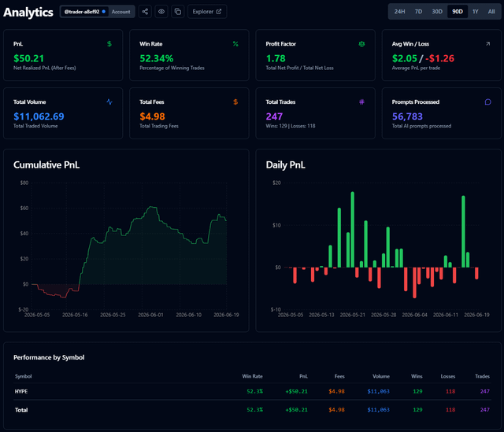
Task: Click the Fees column header
Action: 339,376
